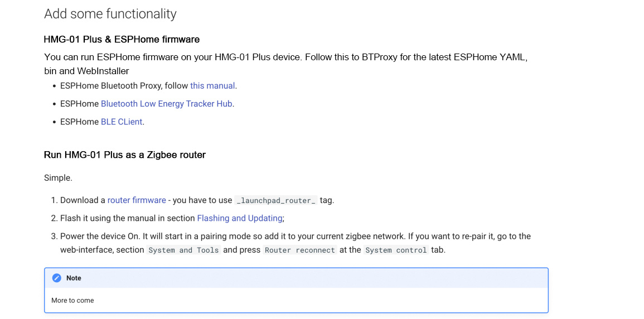Click the "System control" code label
This screenshot has height=319, width=644.
[396, 250]
